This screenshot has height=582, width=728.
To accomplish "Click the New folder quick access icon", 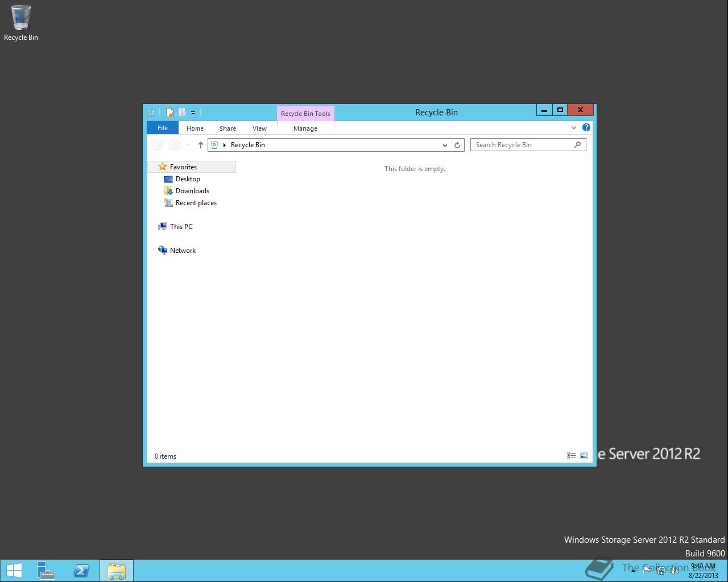I will point(182,113).
